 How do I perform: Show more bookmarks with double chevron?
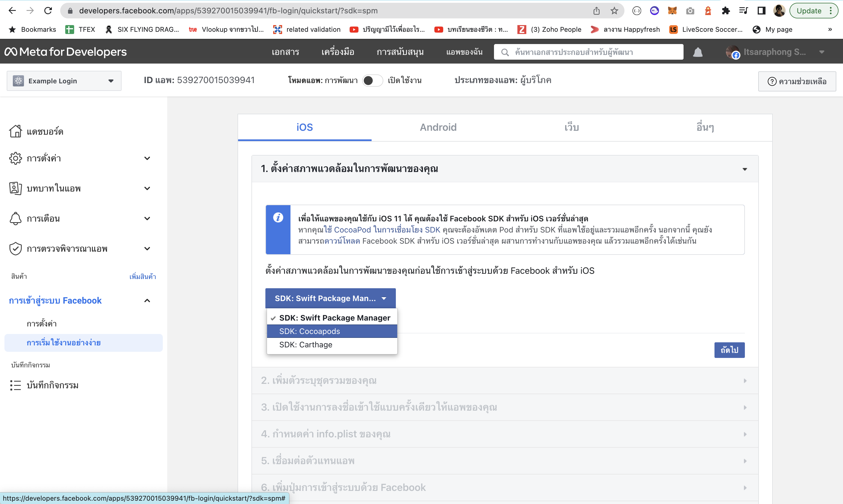(830, 30)
